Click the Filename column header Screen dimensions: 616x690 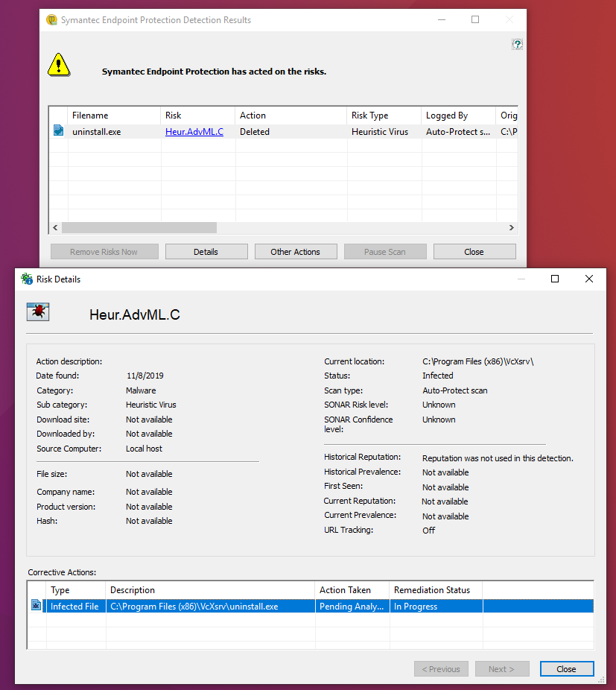pos(114,115)
